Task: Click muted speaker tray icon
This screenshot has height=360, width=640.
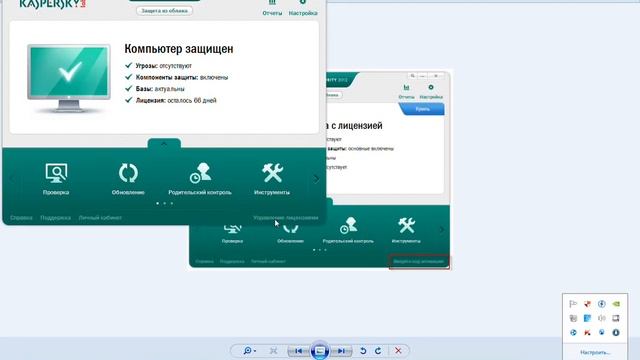Action: [x=602, y=318]
